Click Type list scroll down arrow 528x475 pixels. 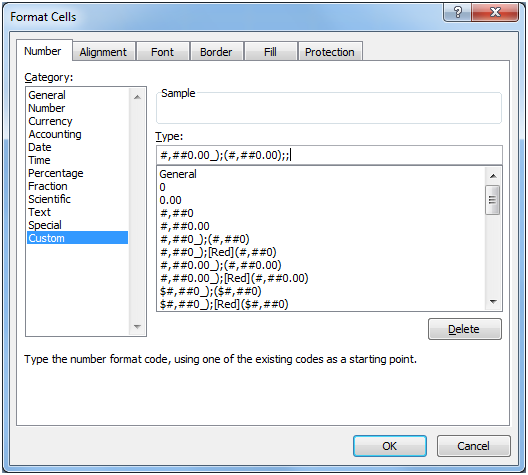click(493, 302)
